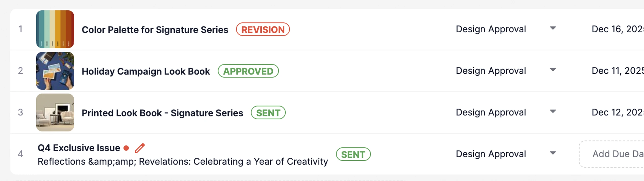The height and width of the screenshot is (181, 644).
Task: Click the APPROVED badge on Holiday Campaign Look Book
Action: click(248, 71)
